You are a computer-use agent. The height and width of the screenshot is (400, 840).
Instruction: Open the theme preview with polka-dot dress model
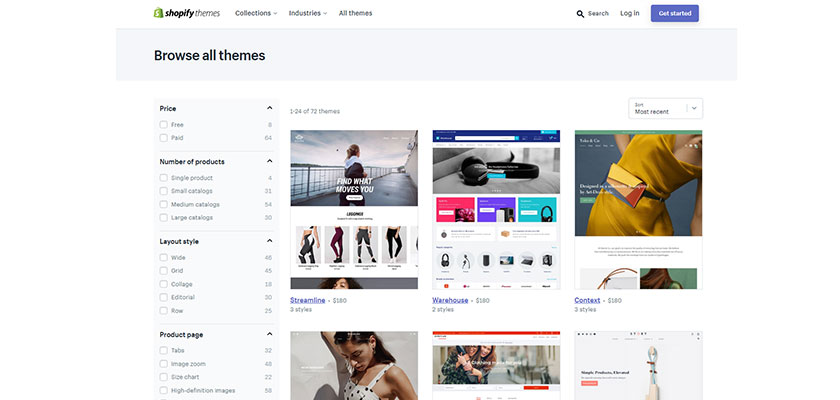pyautogui.click(x=354, y=366)
